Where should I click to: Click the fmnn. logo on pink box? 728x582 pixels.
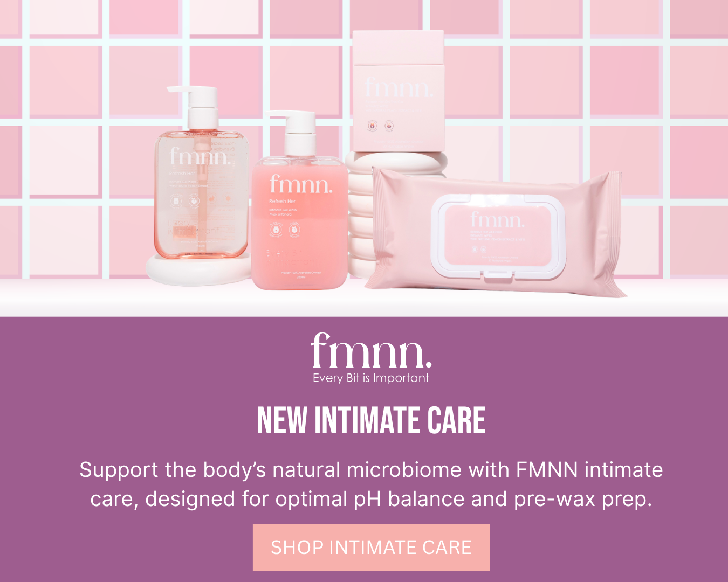pos(398,87)
